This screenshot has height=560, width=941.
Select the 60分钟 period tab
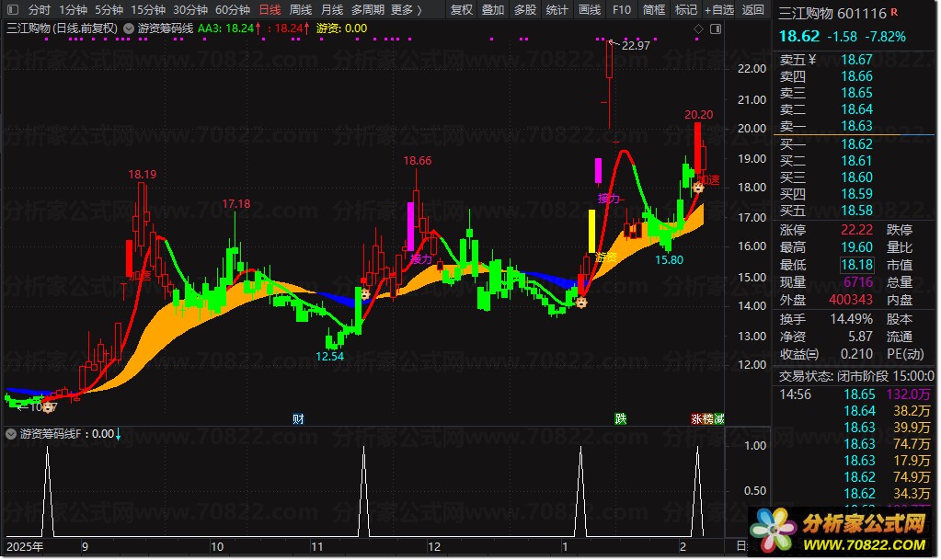click(x=232, y=9)
